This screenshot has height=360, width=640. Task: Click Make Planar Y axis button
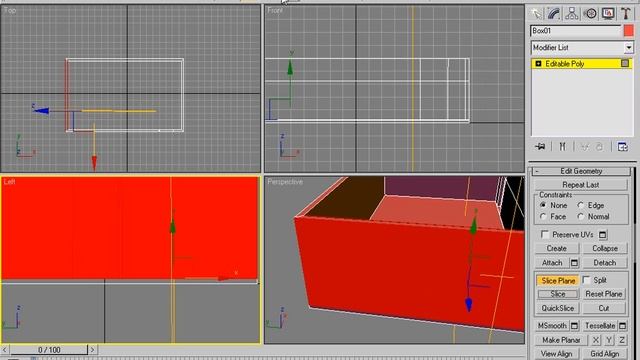coord(609,340)
